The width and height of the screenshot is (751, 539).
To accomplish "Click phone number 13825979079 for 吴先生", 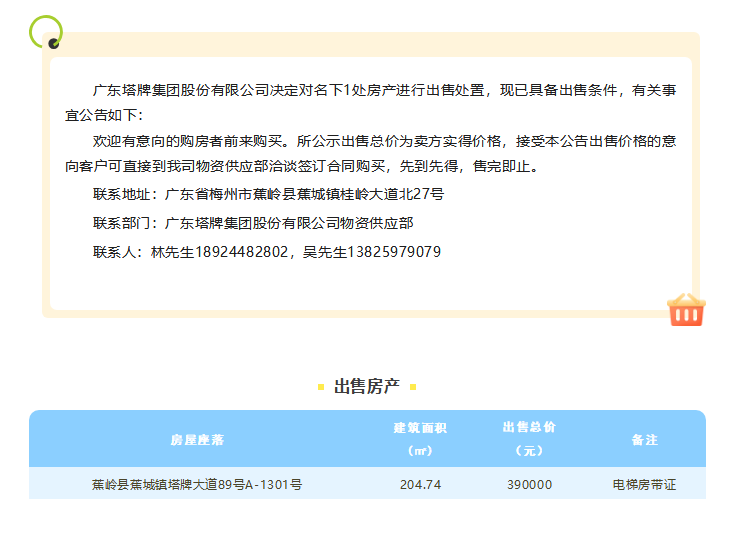I will [x=393, y=252].
